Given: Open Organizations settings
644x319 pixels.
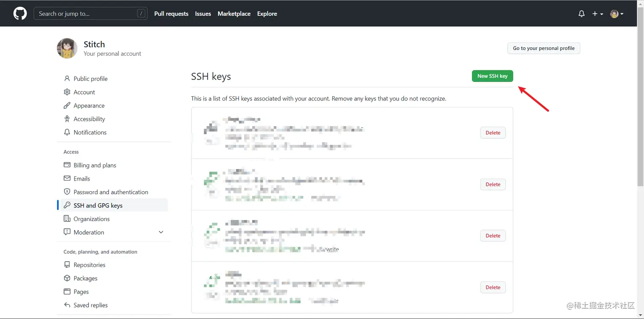Looking at the screenshot, I should [92, 219].
